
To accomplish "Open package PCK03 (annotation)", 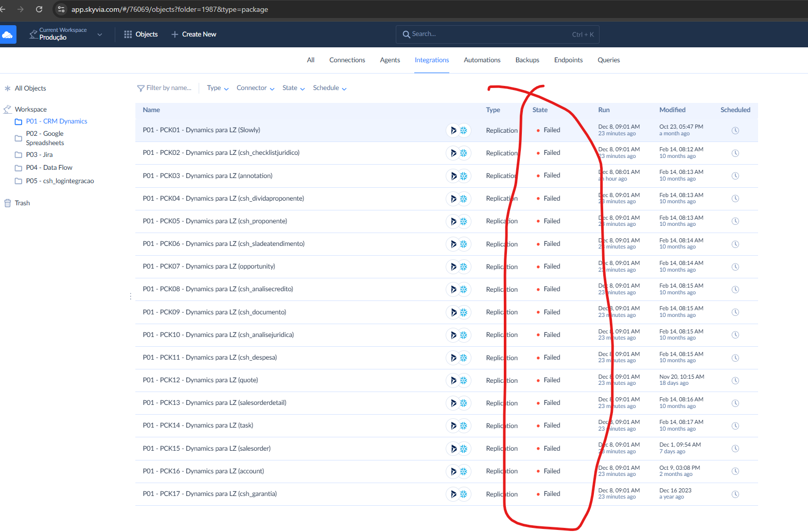I will 207,176.
